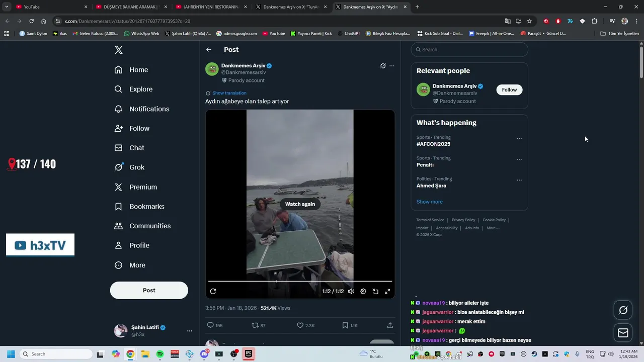644x362 pixels.
Task: Open the floating messages envelope button
Action: click(623, 333)
